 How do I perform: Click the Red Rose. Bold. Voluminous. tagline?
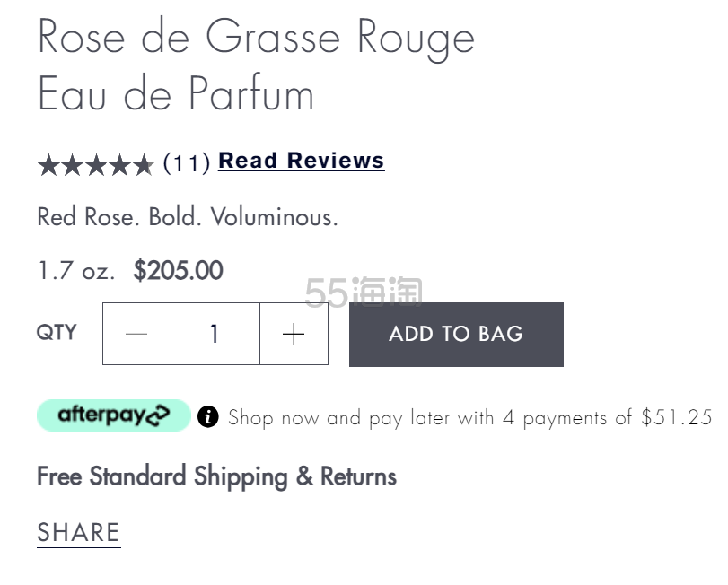tap(188, 217)
